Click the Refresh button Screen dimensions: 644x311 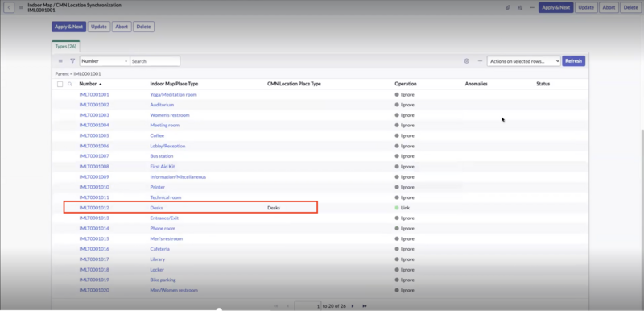pyautogui.click(x=573, y=60)
